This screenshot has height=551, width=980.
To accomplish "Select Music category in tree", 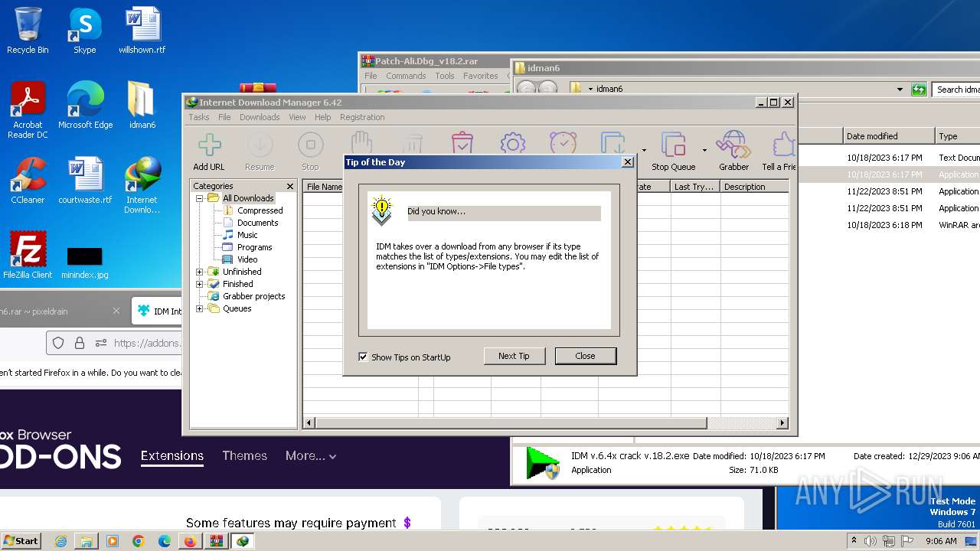I will 247,235.
